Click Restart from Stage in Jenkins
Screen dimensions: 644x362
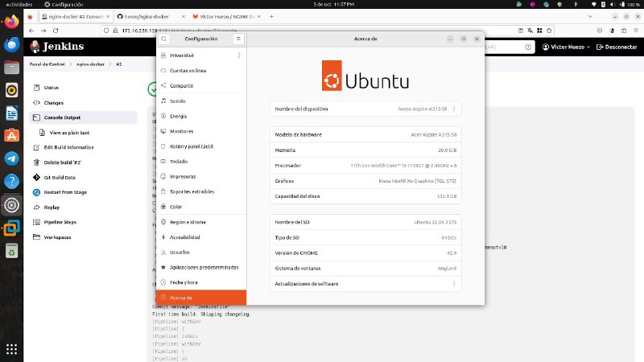pyautogui.click(x=84, y=192)
